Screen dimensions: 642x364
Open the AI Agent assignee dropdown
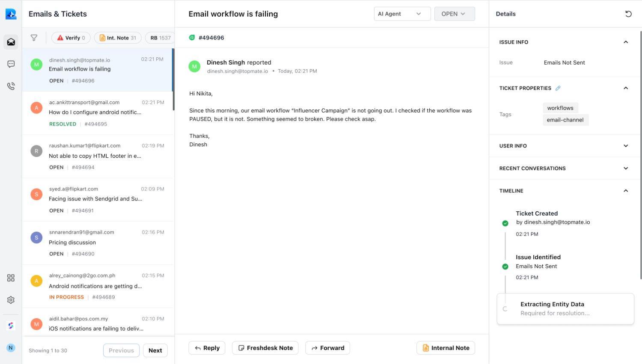point(401,14)
